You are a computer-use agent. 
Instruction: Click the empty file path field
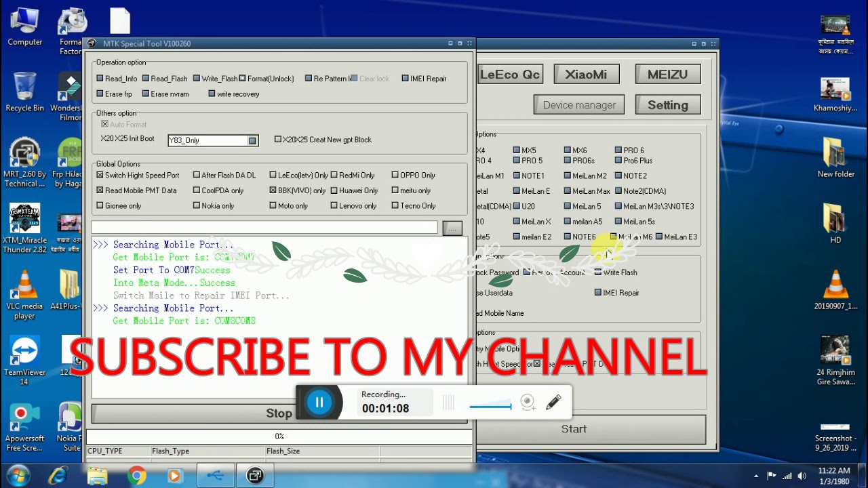click(264, 227)
